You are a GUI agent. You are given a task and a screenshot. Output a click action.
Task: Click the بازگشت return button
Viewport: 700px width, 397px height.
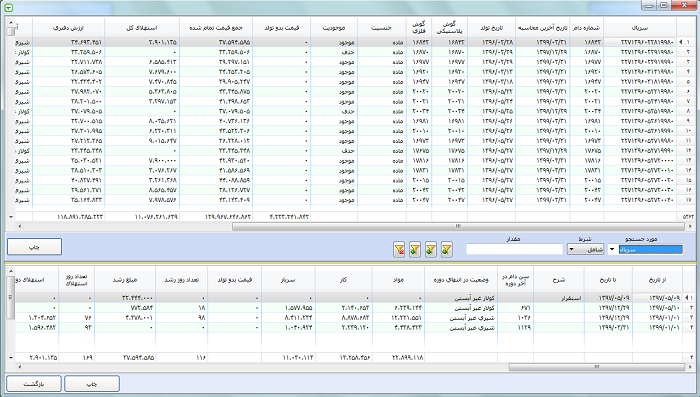pos(33,384)
